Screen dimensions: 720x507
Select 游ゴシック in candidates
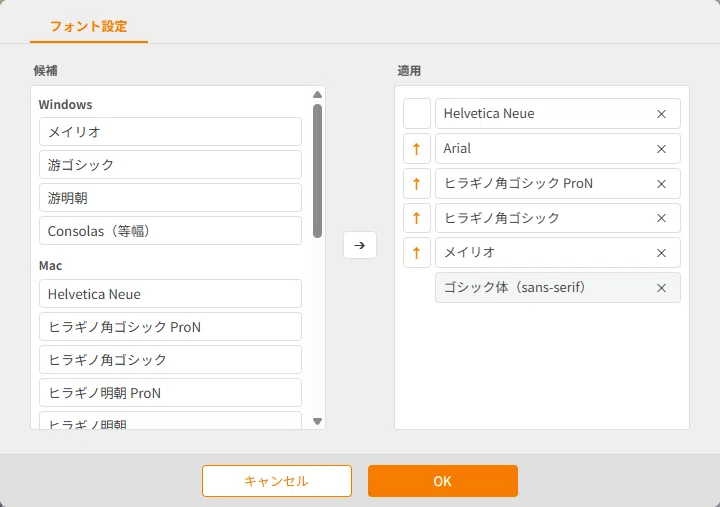(x=170, y=165)
